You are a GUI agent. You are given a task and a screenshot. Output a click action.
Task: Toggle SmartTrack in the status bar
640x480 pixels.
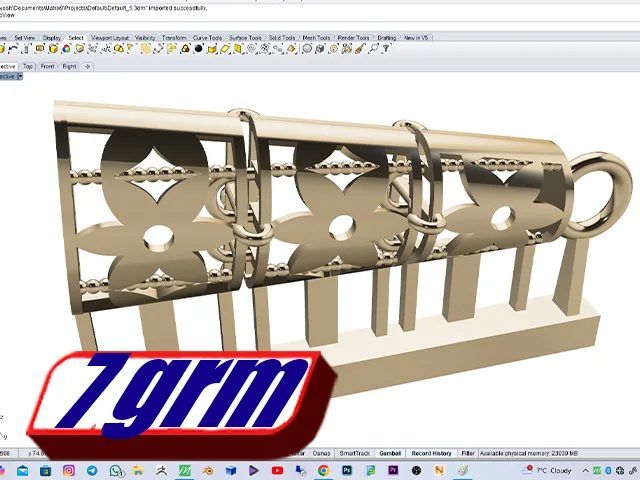coord(354,453)
